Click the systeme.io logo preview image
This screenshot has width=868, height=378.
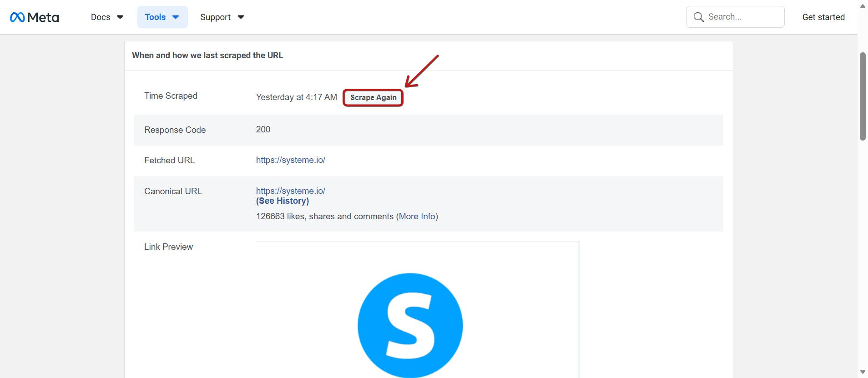coord(410,325)
